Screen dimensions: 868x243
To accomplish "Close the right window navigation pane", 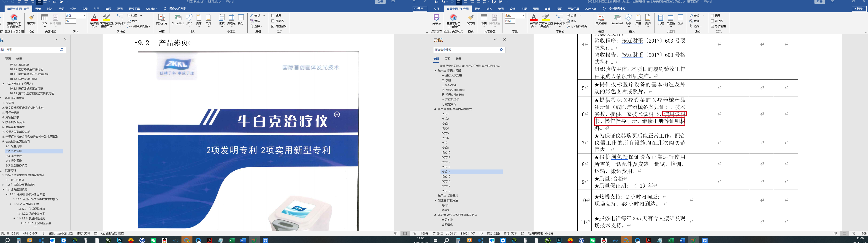I will (x=504, y=39).
